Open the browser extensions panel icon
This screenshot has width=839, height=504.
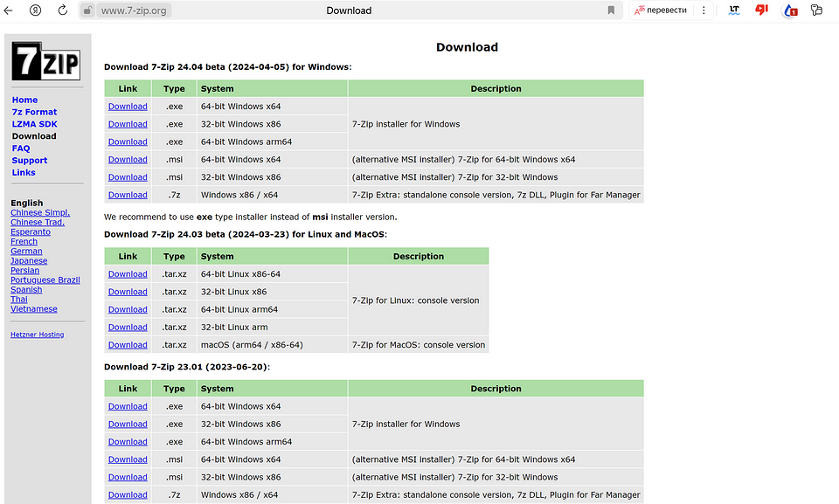pos(816,10)
